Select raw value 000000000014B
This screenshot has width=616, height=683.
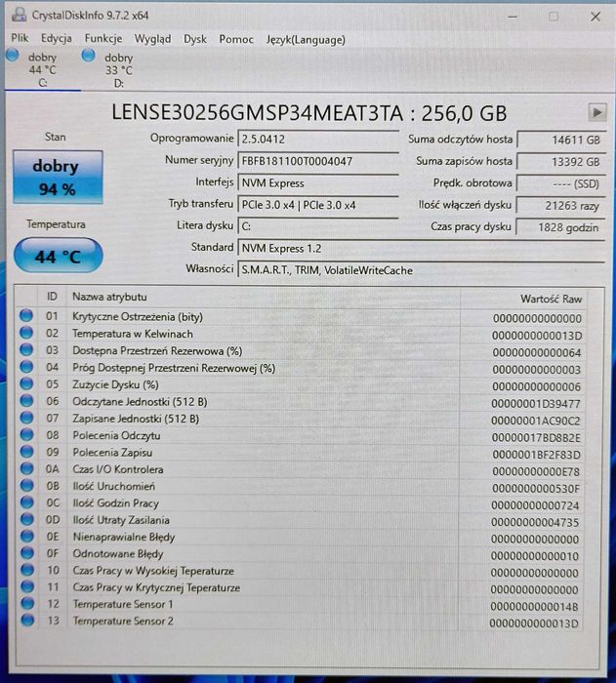pyautogui.click(x=534, y=606)
